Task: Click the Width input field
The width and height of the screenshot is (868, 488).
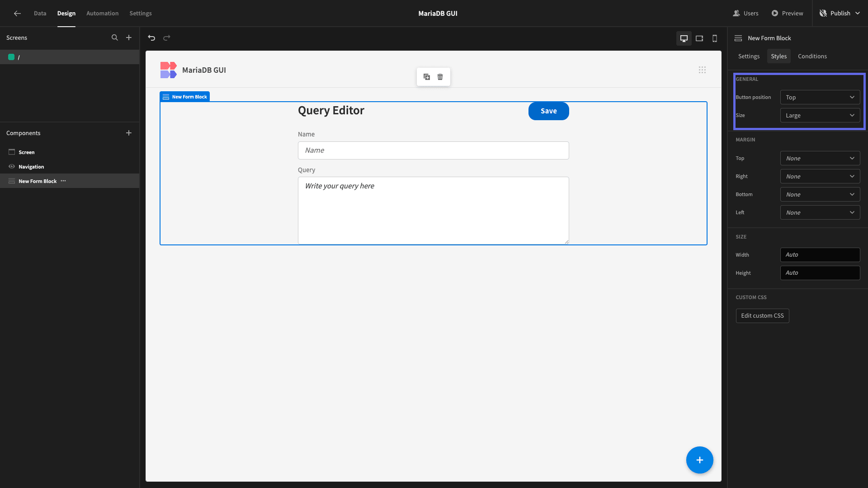Action: 820,255
